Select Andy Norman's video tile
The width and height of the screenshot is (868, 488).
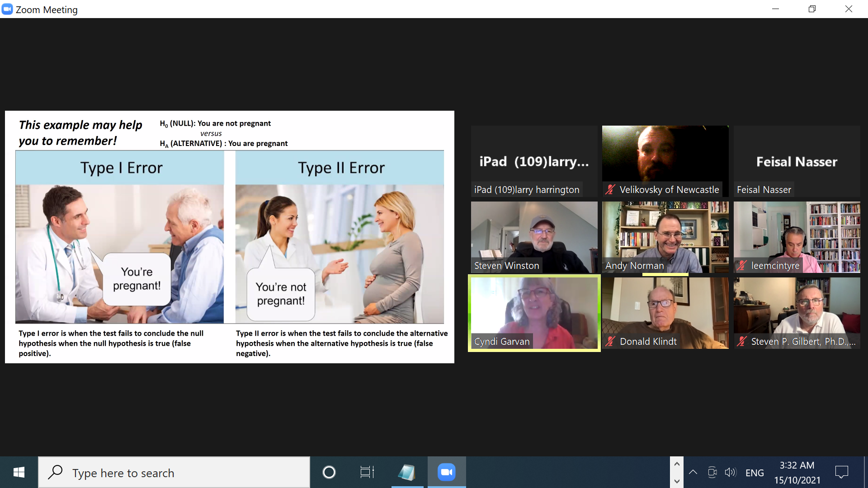click(665, 237)
